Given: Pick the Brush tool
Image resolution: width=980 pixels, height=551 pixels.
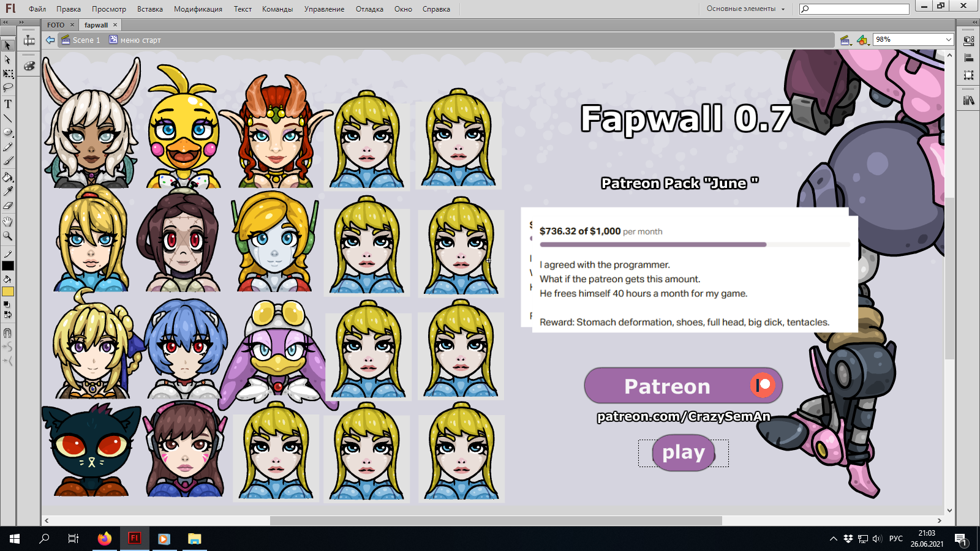Looking at the screenshot, I should click(8, 161).
